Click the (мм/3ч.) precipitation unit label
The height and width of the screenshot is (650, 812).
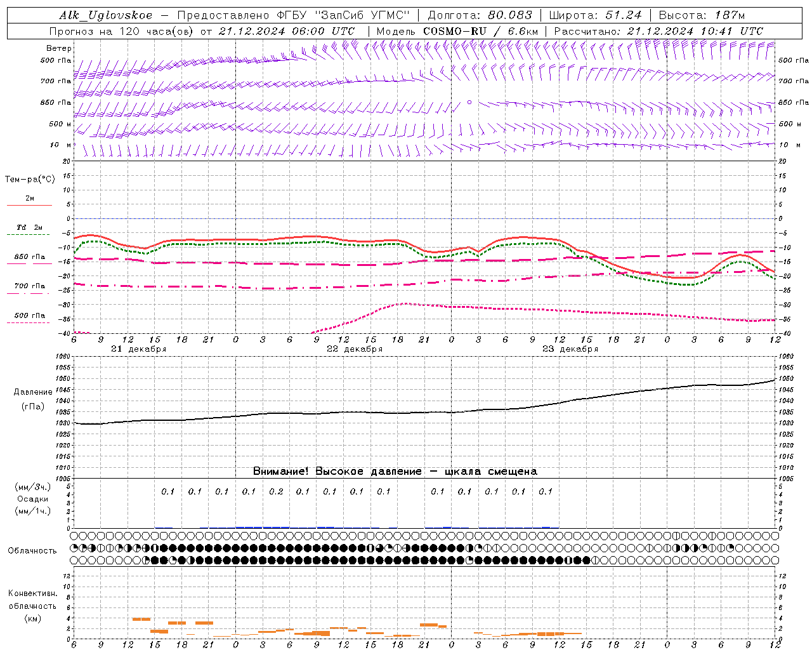pos(33,487)
